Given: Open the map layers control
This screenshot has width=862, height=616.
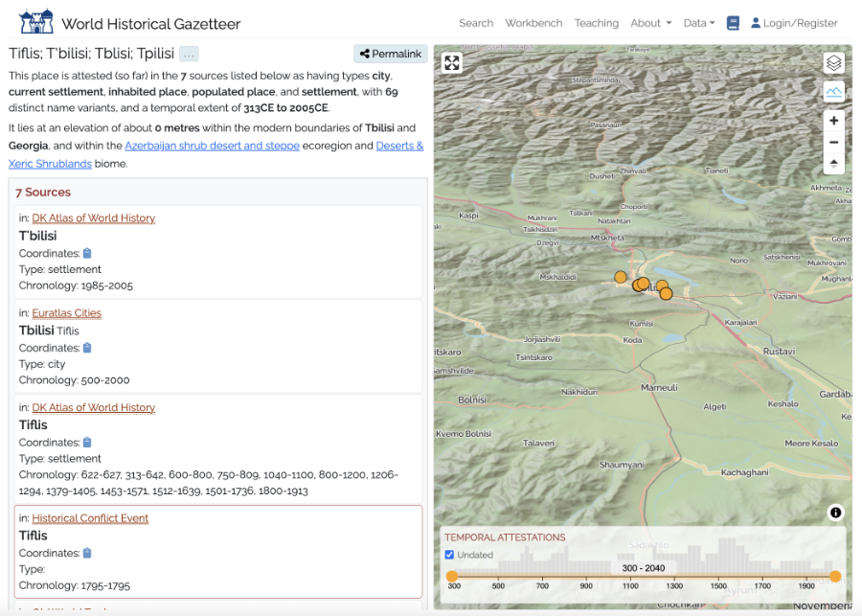Looking at the screenshot, I should (833, 63).
